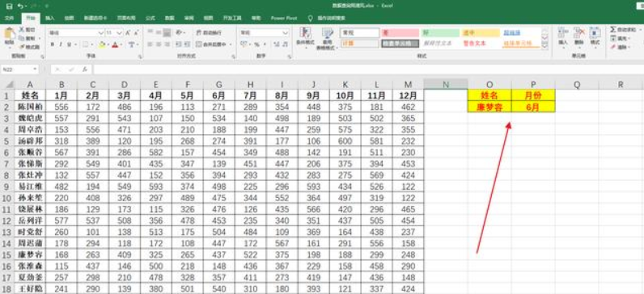
Task: Open the font size dropdown
Action: coord(120,32)
